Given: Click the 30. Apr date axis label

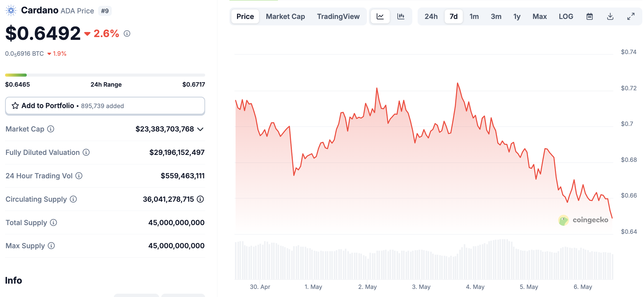Looking at the screenshot, I should click(260, 287).
